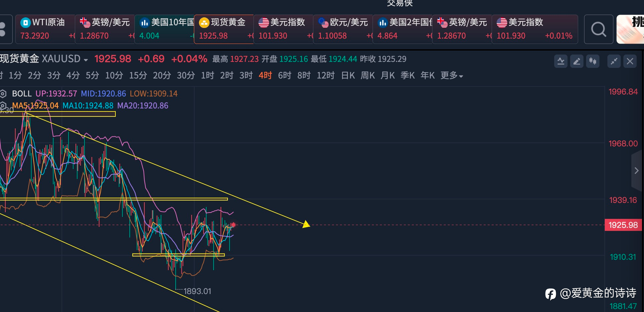Select the second 英镑/美元 ticker card

tap(462, 29)
